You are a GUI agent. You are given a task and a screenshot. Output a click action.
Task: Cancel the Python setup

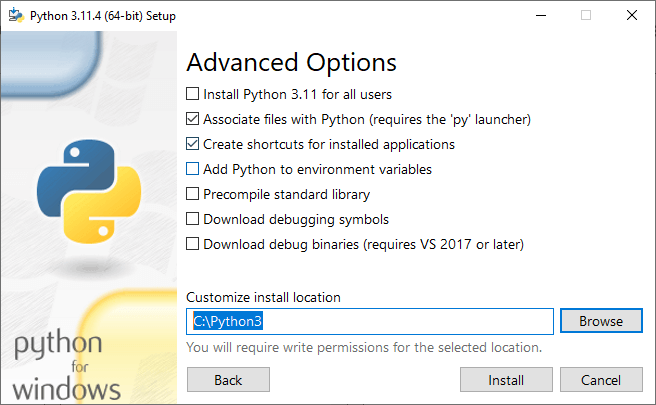coord(601,380)
